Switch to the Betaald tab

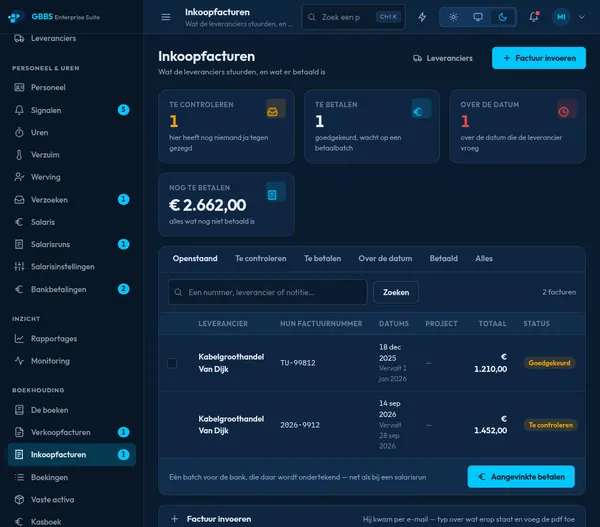pos(443,258)
